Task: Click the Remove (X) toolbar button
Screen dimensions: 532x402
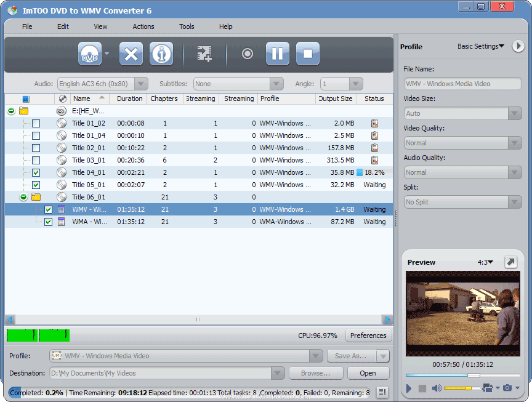Action: click(131, 54)
